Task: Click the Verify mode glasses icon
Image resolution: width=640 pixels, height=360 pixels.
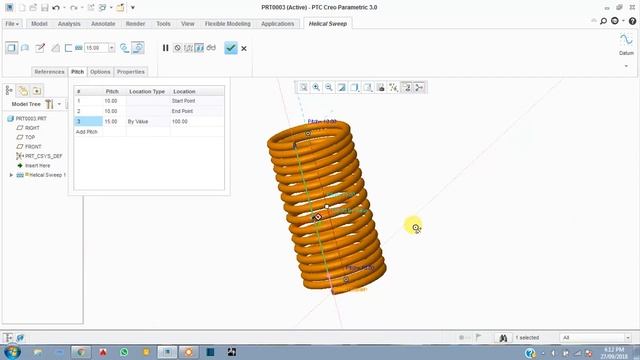Action: coord(211,48)
